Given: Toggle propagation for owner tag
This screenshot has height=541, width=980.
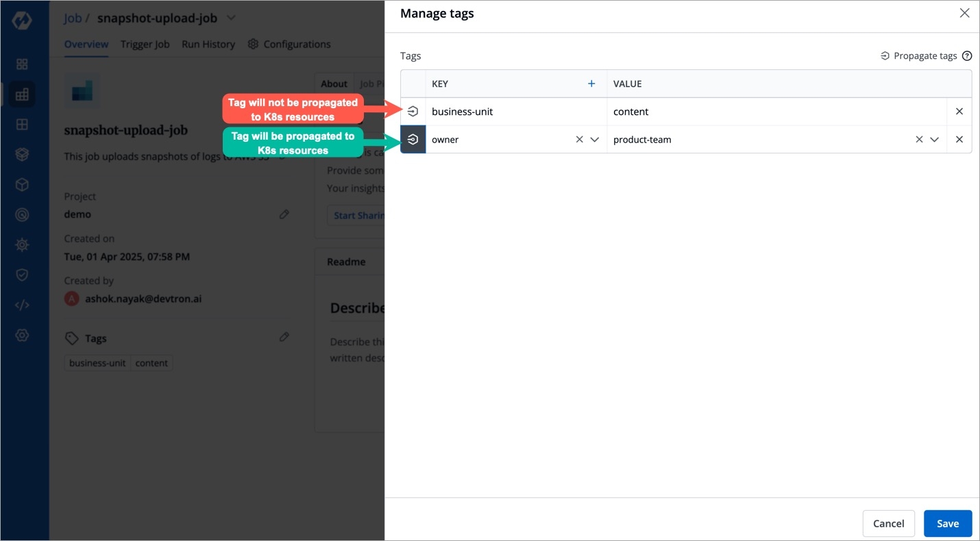Looking at the screenshot, I should (x=413, y=140).
